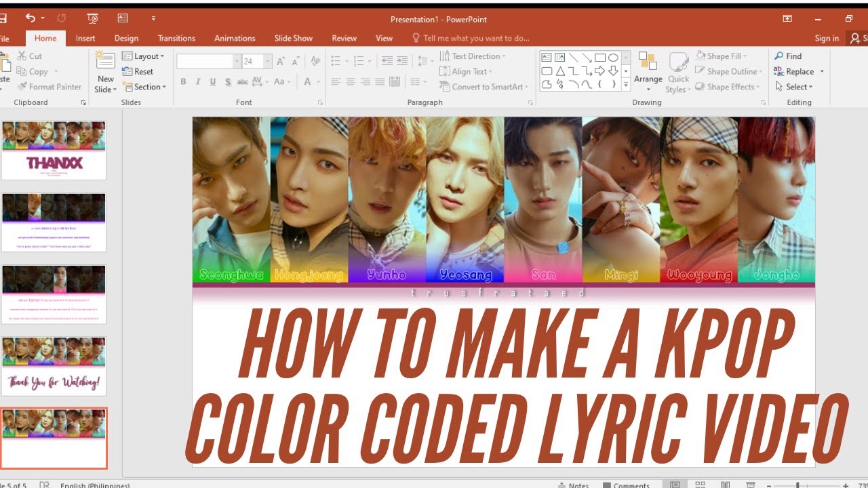Viewport: 868px width, 488px height.
Task: Click the scissors Cut icon
Action: click(x=22, y=56)
